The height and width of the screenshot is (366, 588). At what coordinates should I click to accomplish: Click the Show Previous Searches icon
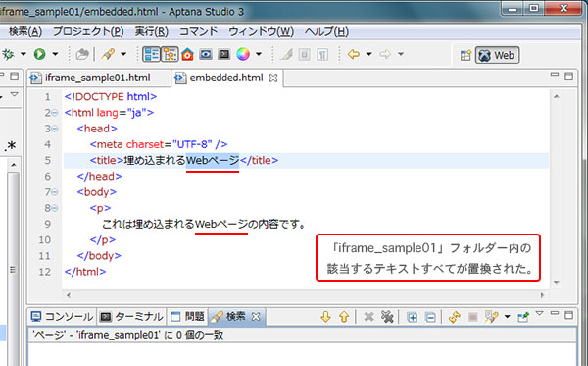click(x=491, y=317)
